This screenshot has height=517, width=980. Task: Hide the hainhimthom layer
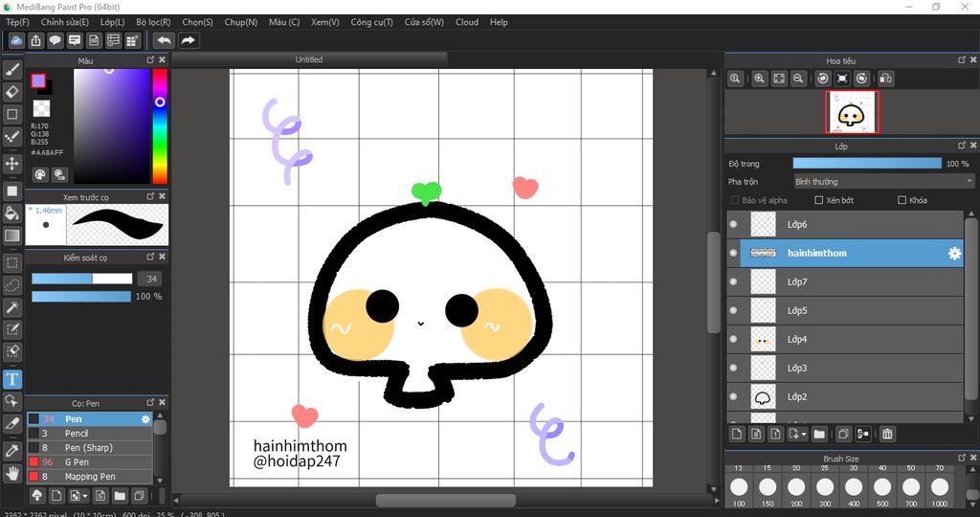point(734,253)
